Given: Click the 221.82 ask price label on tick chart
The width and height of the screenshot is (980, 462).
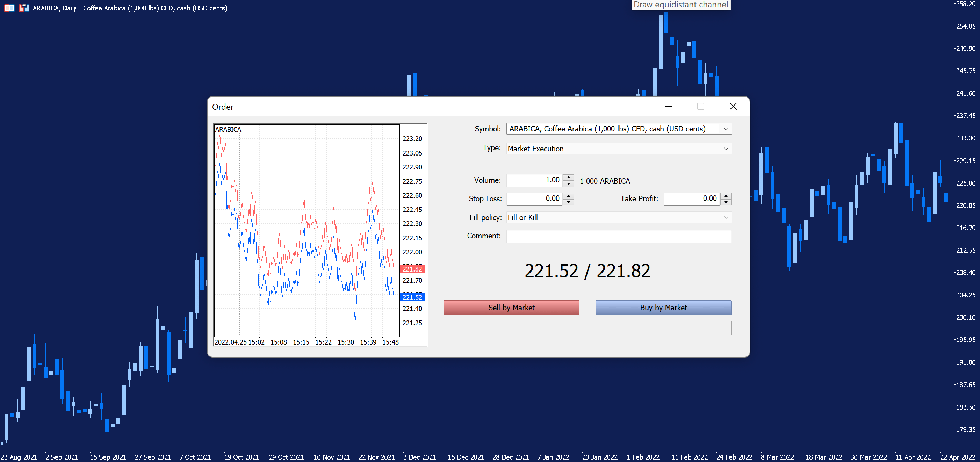Looking at the screenshot, I should point(412,269).
